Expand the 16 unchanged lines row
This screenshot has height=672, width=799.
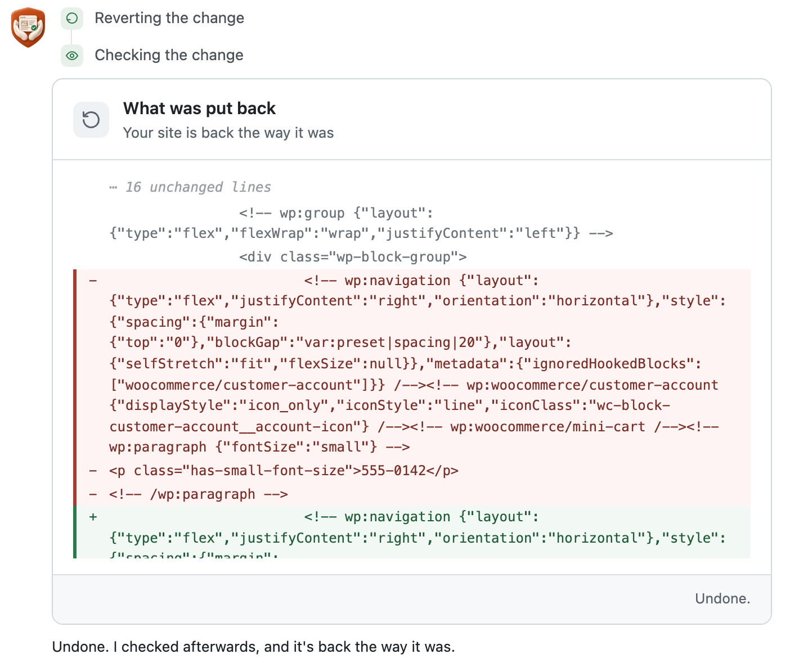tap(190, 187)
